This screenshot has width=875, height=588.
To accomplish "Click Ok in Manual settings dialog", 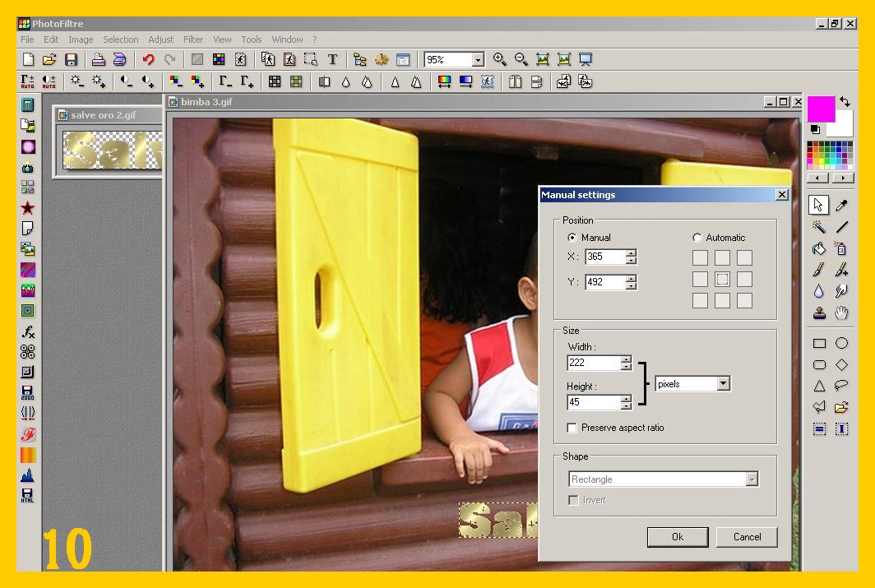I will 677,536.
